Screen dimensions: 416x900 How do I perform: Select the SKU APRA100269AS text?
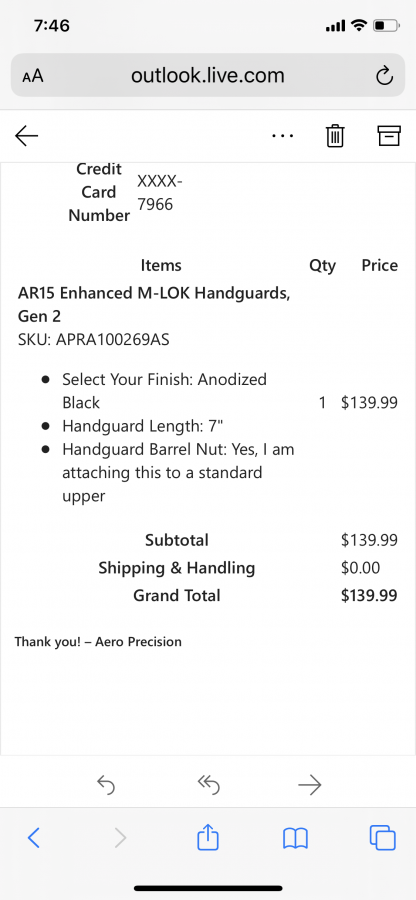coord(94,340)
